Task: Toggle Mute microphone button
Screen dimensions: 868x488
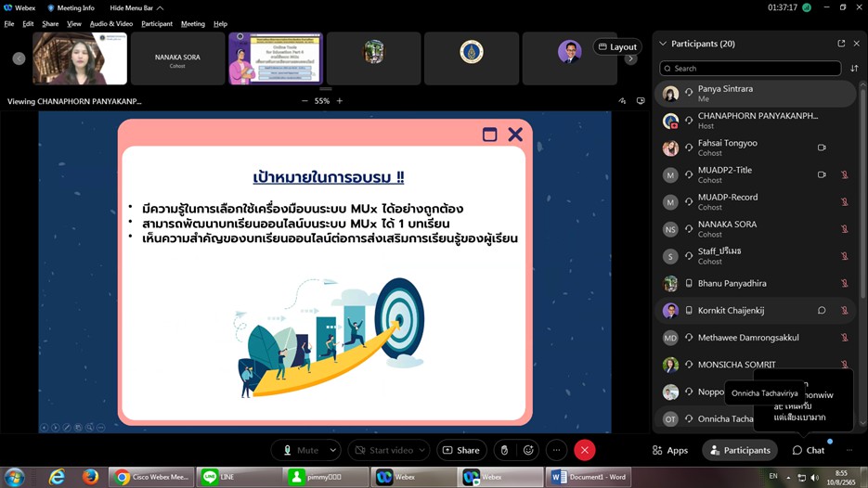Action: pyautogui.click(x=300, y=450)
